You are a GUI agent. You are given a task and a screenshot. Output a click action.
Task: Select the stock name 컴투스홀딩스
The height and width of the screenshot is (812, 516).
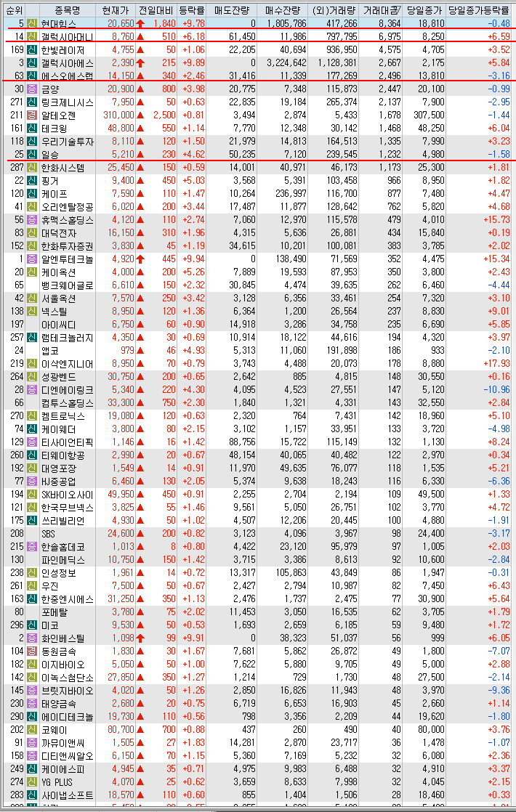click(68, 403)
